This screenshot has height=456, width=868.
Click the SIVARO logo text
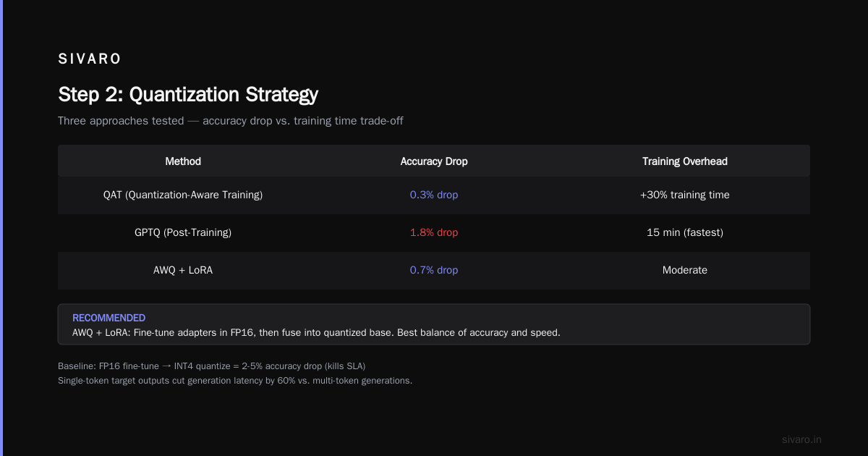pyautogui.click(x=90, y=59)
